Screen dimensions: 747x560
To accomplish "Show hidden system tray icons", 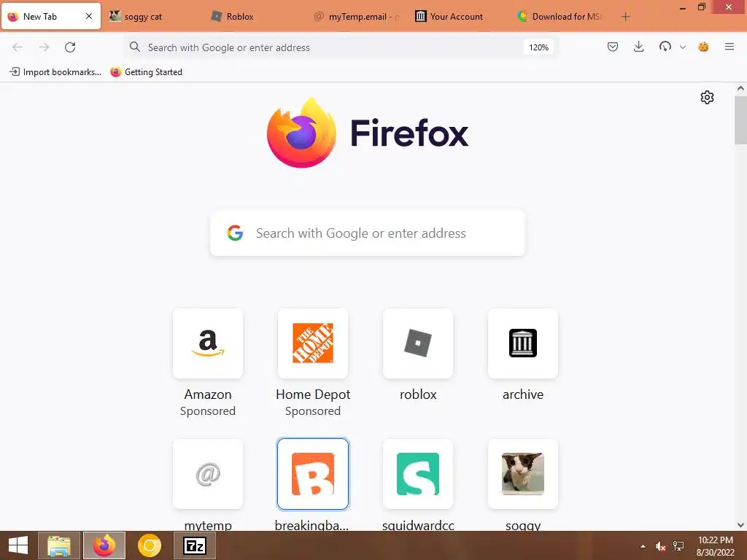I will point(643,546).
